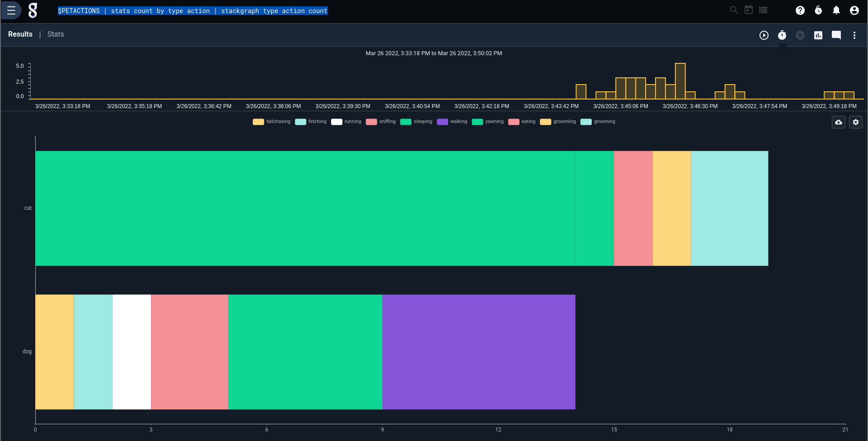Run the search with play button
Image resolution: width=868 pixels, height=441 pixels.
[764, 35]
